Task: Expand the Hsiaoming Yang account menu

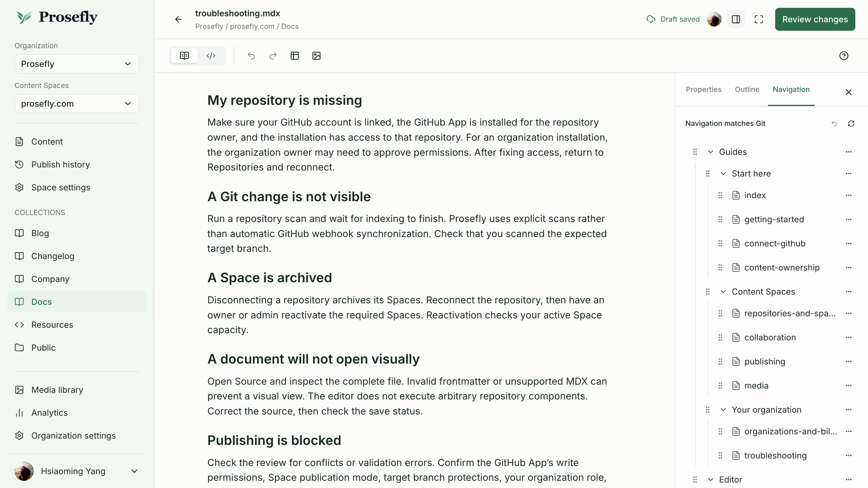Action: (77, 471)
